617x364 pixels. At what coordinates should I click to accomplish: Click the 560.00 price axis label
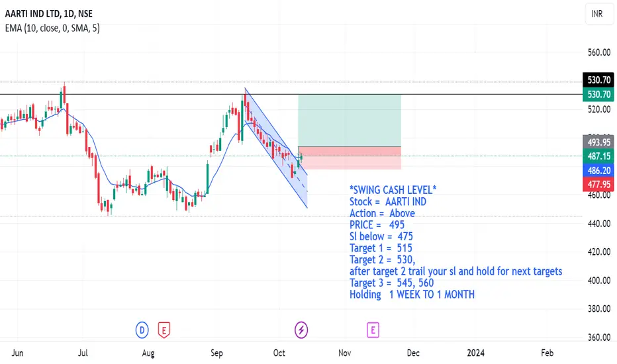[599, 52]
